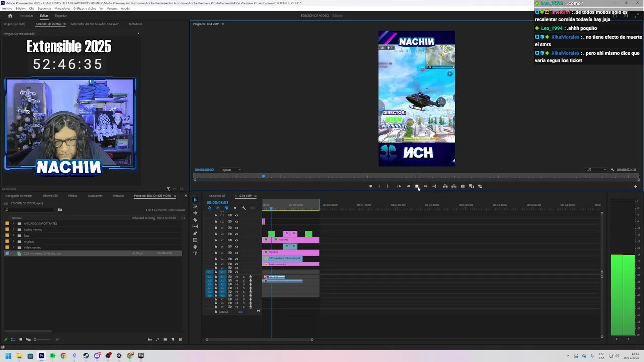
Task: Select the Hand tool
Action: [x=195, y=247]
